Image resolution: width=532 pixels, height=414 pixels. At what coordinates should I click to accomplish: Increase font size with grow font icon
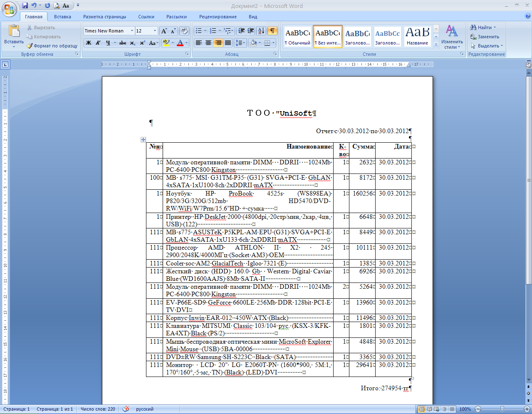point(164,31)
